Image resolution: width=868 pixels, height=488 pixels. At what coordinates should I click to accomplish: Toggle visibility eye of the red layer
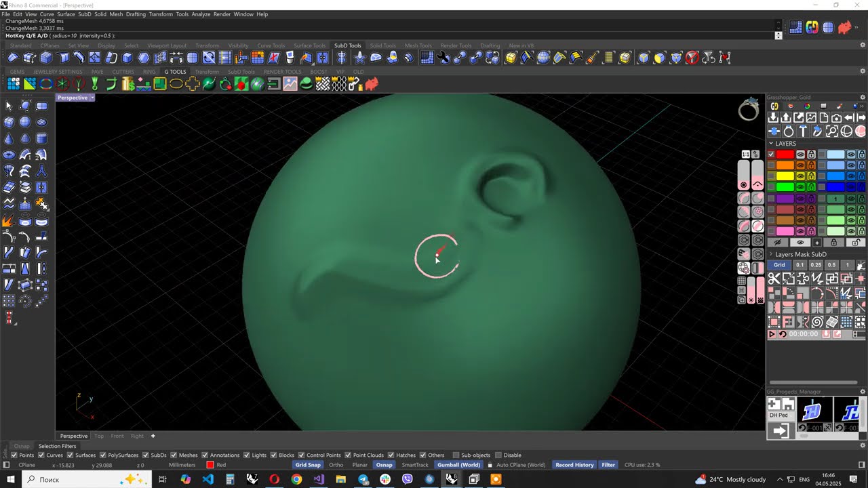800,155
